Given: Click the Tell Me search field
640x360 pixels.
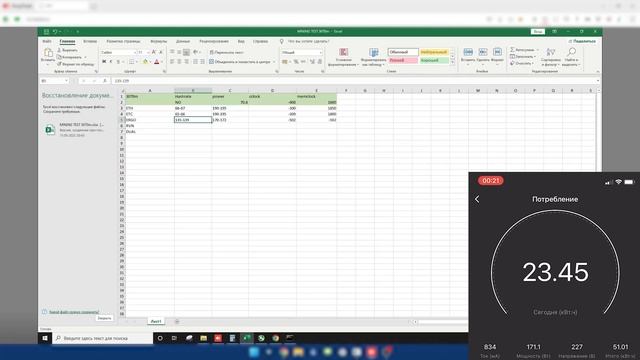Looking at the screenshot, I should (308, 41).
